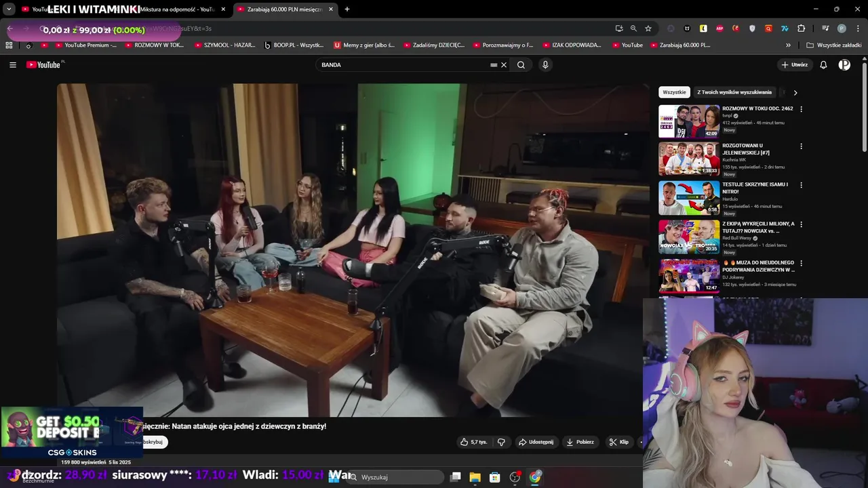
Task: Open the Chrome profile P avatar
Action: coord(842,28)
